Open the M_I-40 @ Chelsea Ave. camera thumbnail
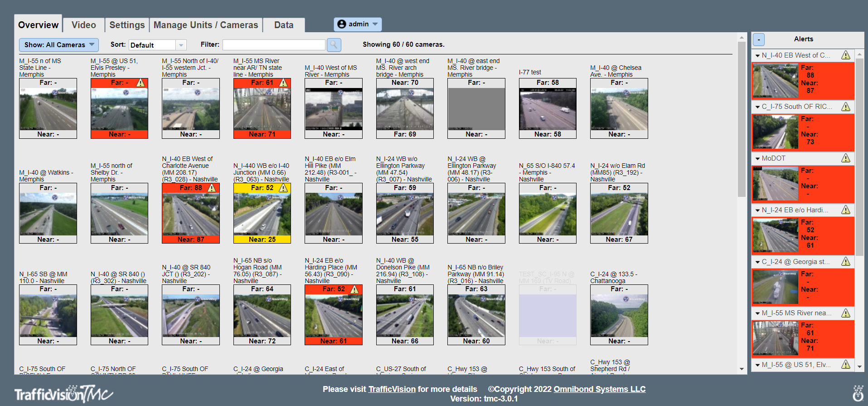Viewport: 868px width, 406px height. click(619, 108)
